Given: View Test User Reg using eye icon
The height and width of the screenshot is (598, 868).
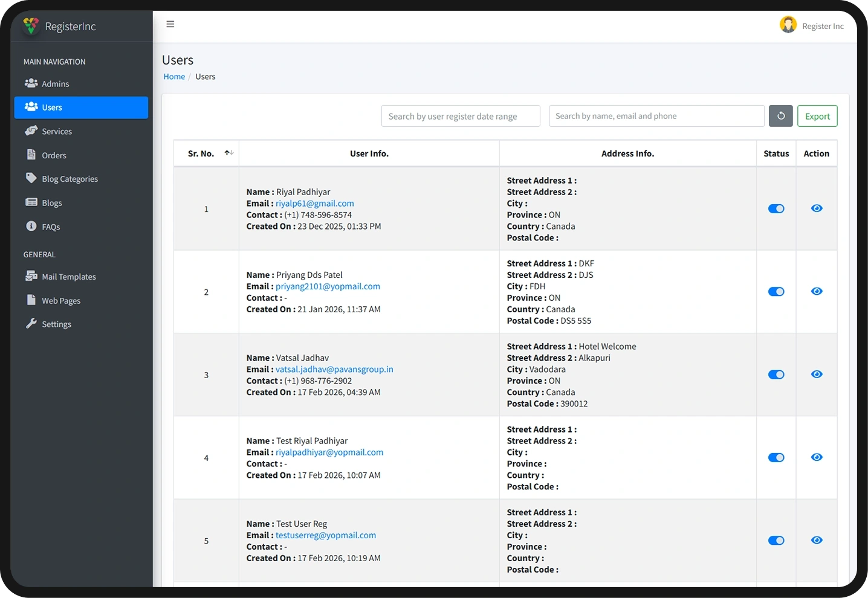Looking at the screenshot, I should 817,540.
